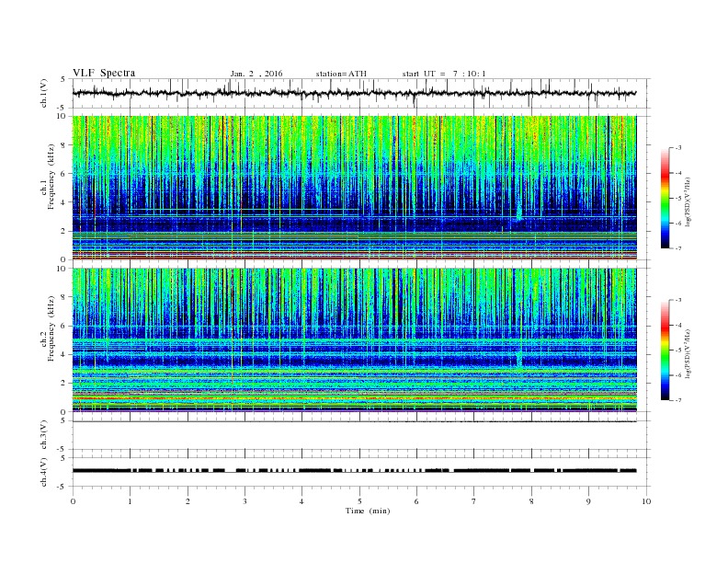The image size is (728, 563).
Task: Click the "ch.3(V)" axis label
Action: (44, 435)
